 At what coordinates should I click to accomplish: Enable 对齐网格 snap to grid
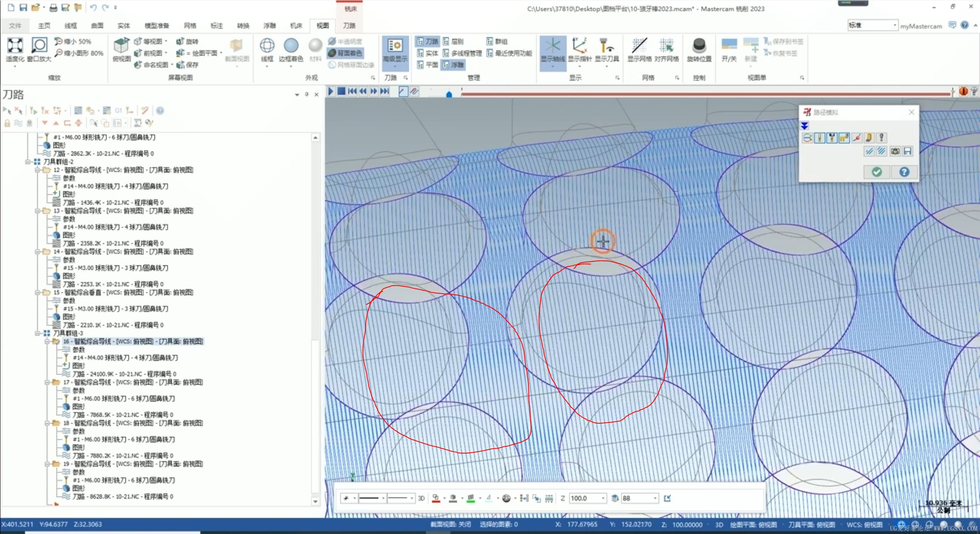(x=666, y=49)
